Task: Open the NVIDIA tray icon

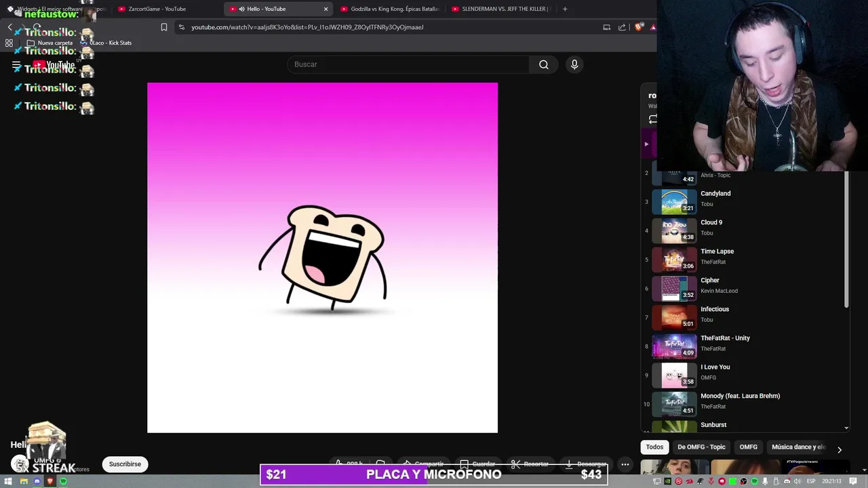Action: click(x=667, y=481)
